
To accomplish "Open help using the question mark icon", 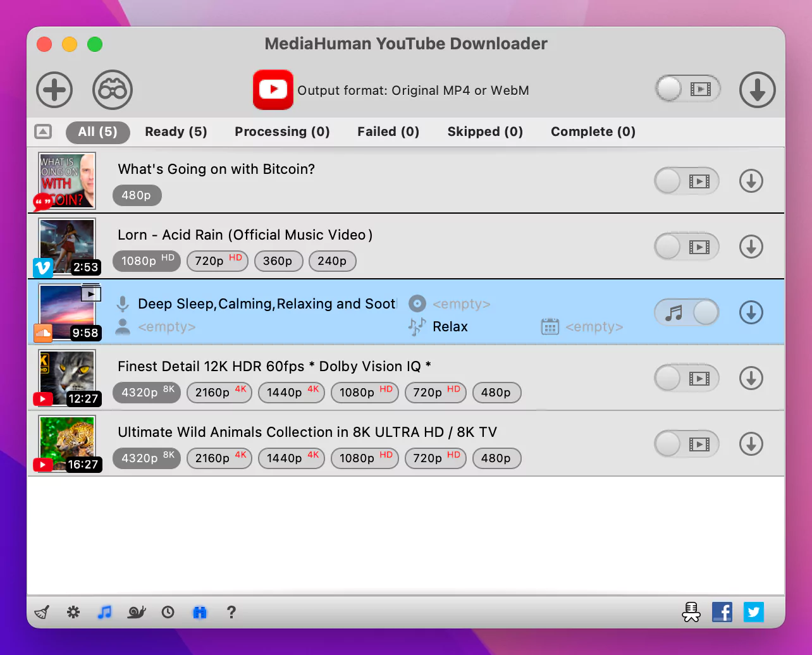I will (231, 612).
